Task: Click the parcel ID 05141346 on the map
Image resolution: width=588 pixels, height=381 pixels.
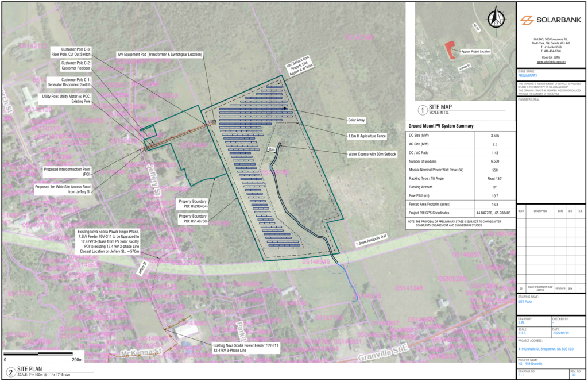Action: (x=409, y=288)
